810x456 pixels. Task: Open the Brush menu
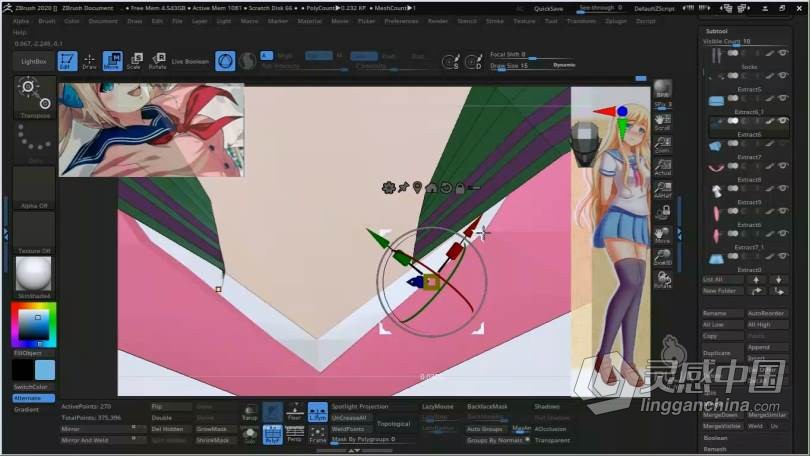[x=47, y=21]
